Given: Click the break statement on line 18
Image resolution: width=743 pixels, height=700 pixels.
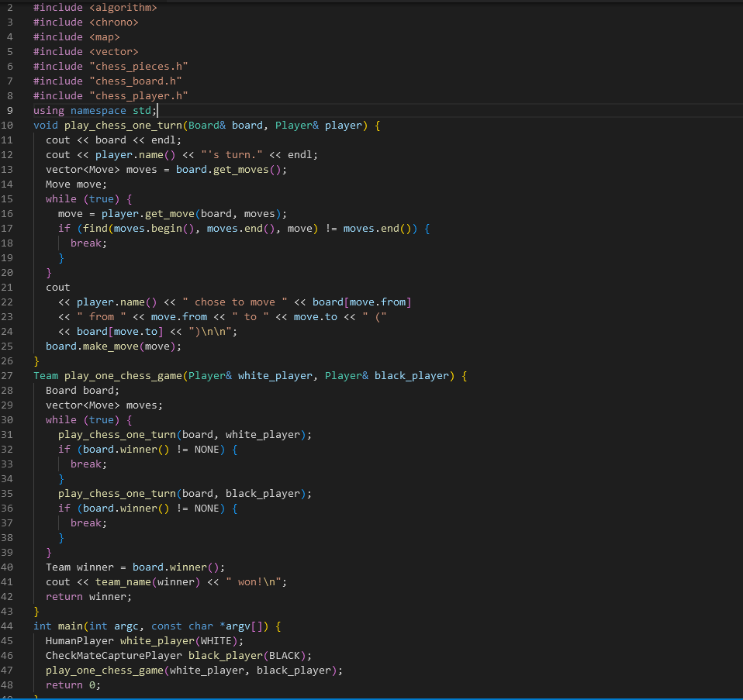Looking at the screenshot, I should click(85, 243).
